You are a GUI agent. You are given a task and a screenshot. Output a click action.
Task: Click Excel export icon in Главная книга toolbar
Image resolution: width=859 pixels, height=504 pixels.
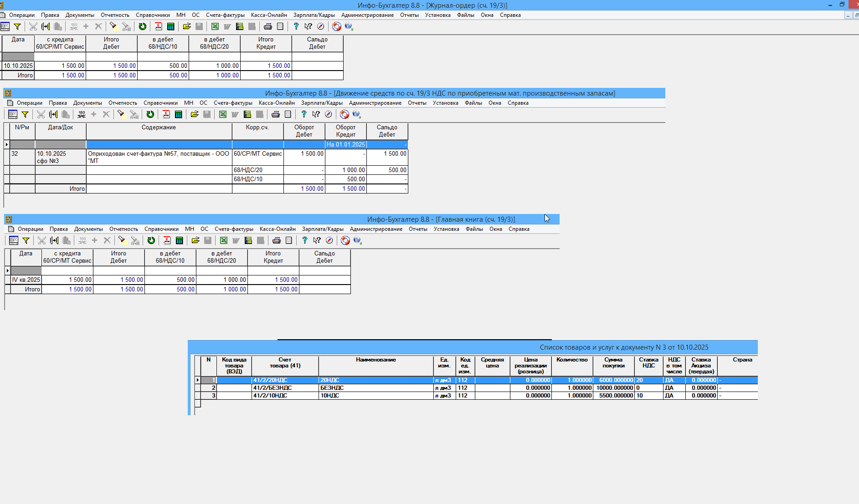point(224,240)
